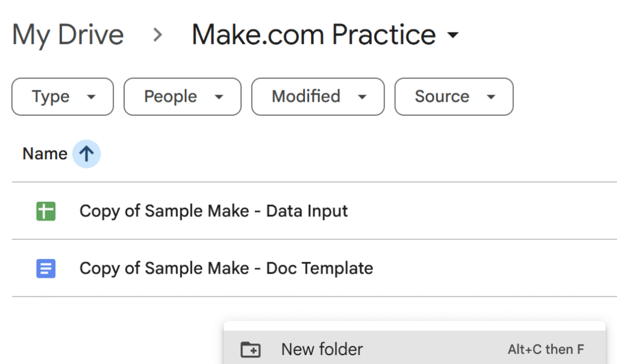Click the Make.com Practice folder title
This screenshot has width=617, height=364.
(313, 35)
